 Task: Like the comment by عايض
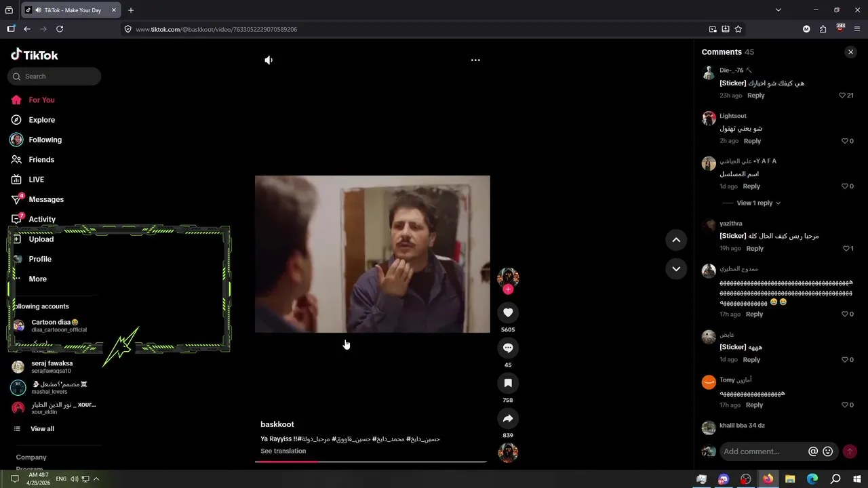[845, 360]
